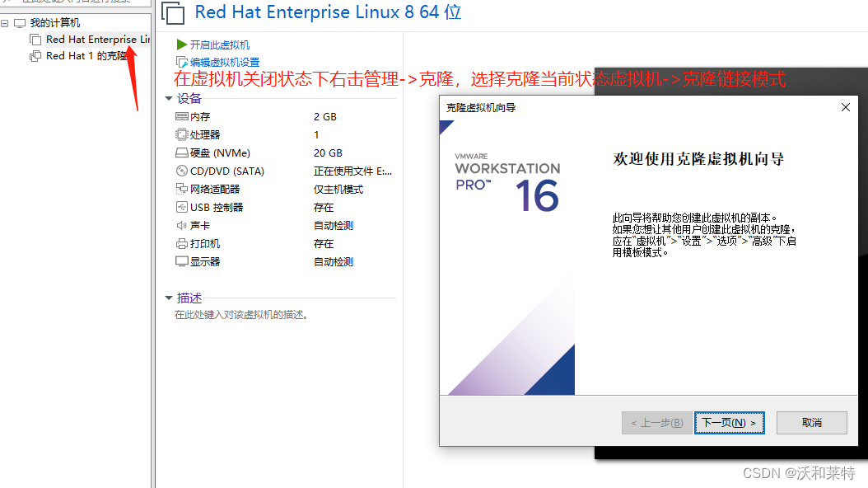Select the NVMe hard disk icon
The height and width of the screenshot is (488, 868).
point(181,152)
